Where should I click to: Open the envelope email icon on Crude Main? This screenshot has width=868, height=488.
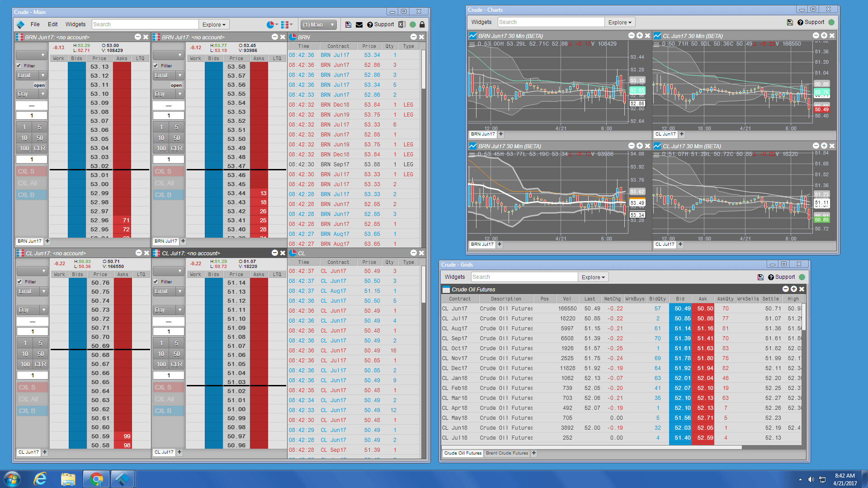[x=359, y=24]
